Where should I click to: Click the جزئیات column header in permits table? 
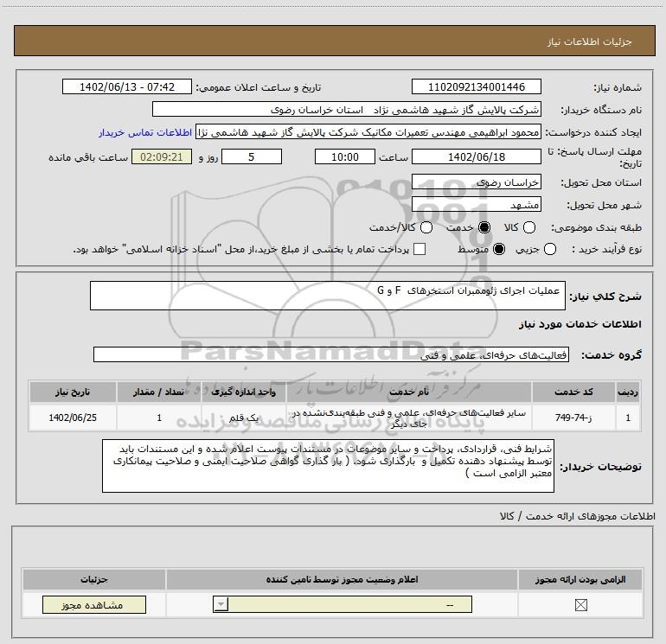[x=94, y=579]
